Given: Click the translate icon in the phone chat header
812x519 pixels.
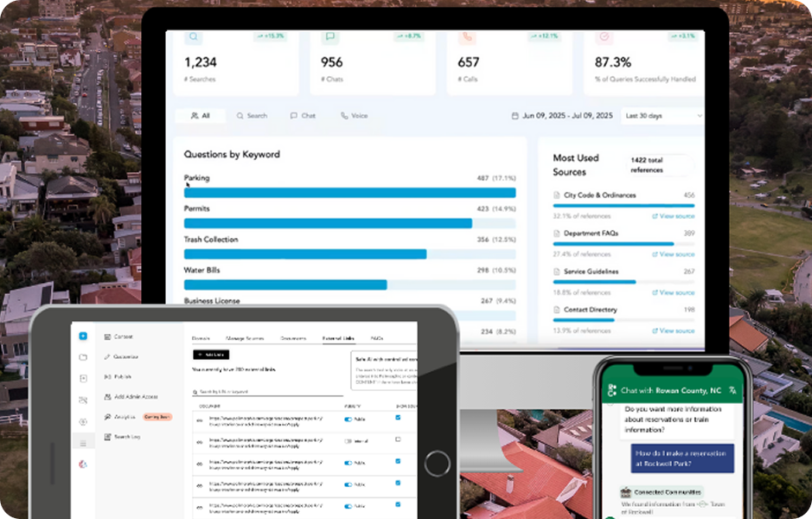Looking at the screenshot, I should 732,390.
